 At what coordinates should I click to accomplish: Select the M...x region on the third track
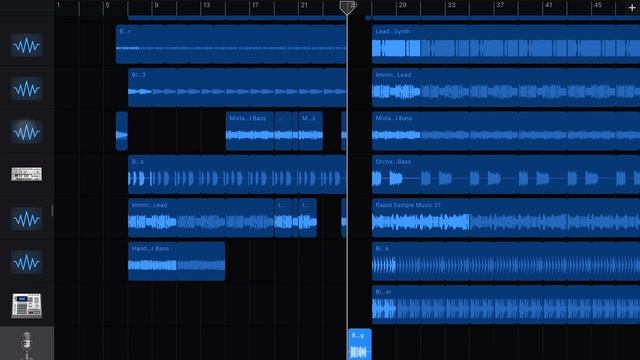[311, 131]
